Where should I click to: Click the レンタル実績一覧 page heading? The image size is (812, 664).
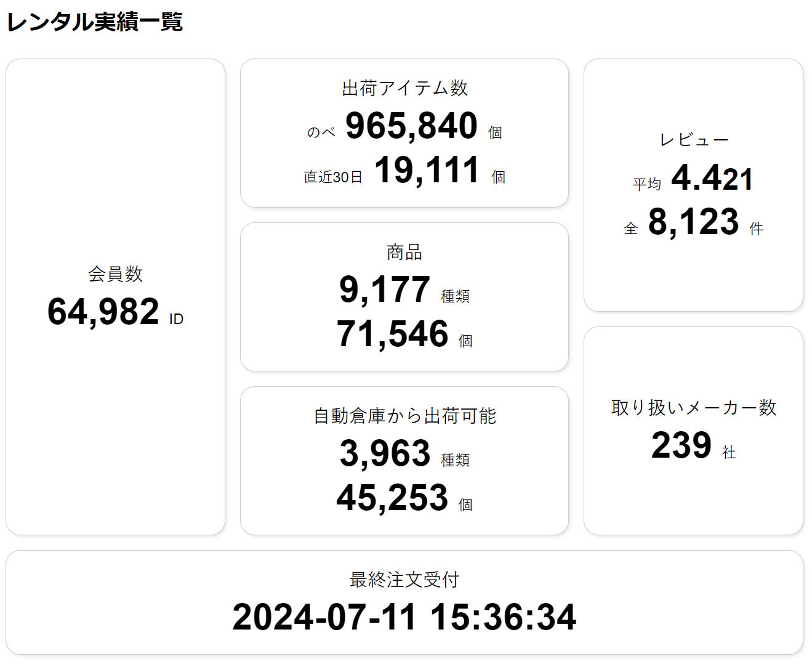pos(95,22)
